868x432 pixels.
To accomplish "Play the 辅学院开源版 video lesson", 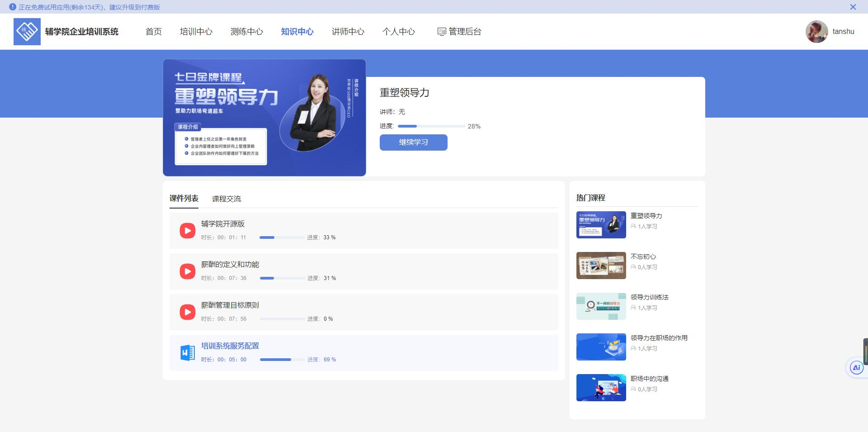I will tap(187, 231).
